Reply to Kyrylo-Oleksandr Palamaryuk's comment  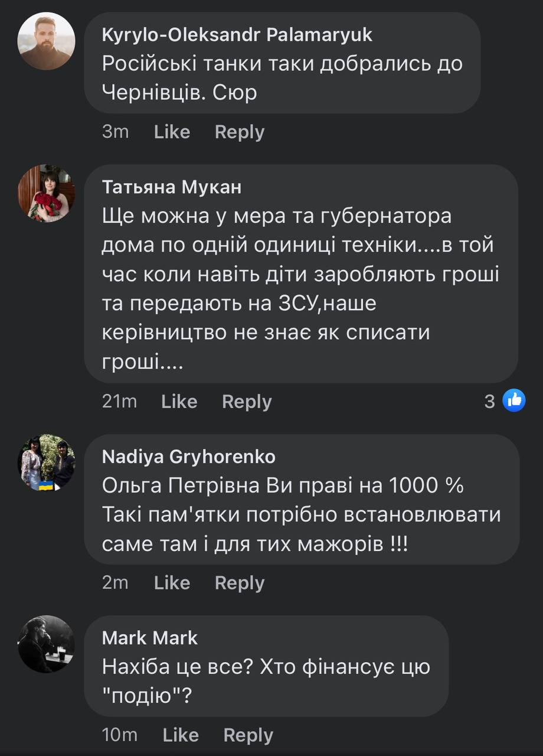pos(239,132)
